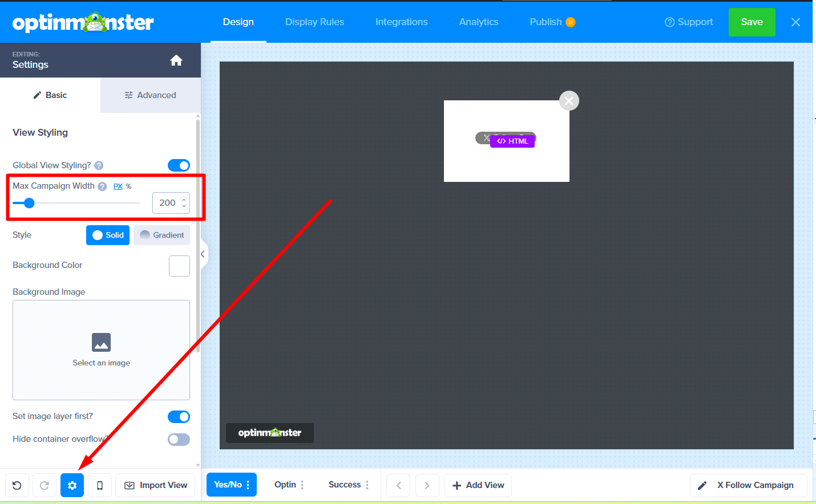Close the campaign builder

click(795, 22)
